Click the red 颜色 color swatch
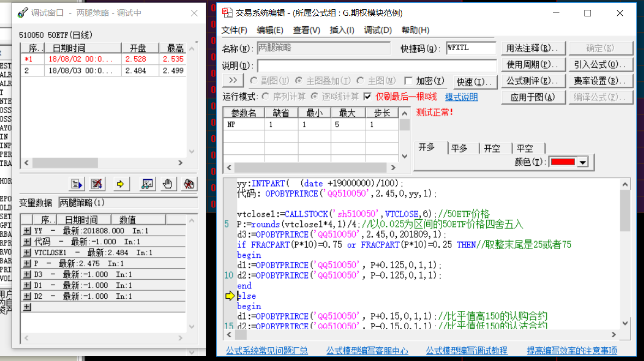 563,162
